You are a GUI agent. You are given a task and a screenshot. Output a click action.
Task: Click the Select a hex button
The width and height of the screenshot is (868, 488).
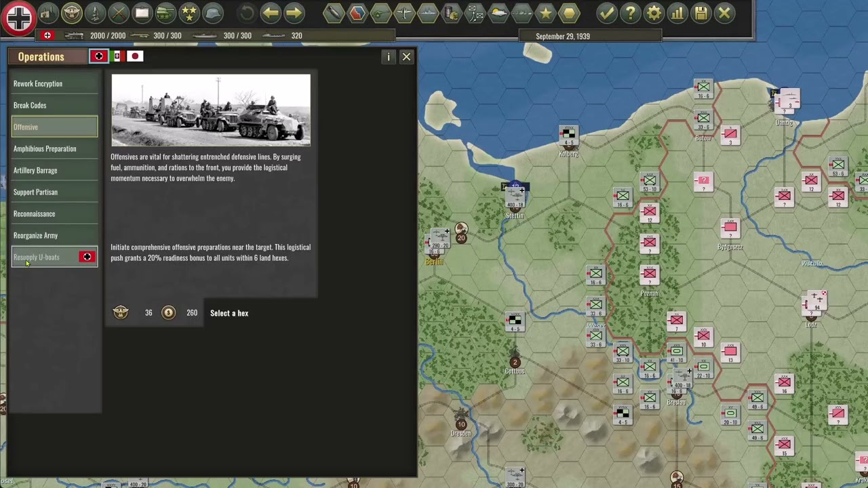tap(229, 312)
